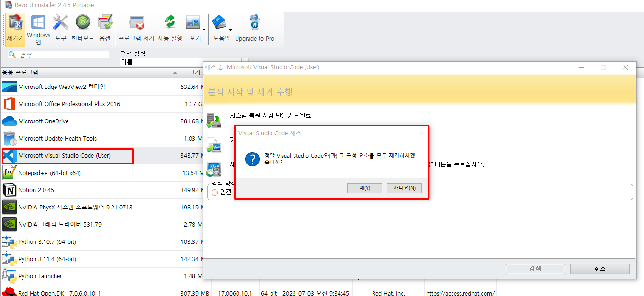Close the 제거 중 removal window
Image resolution: width=644 pixels, height=296 pixels.
click(x=625, y=67)
